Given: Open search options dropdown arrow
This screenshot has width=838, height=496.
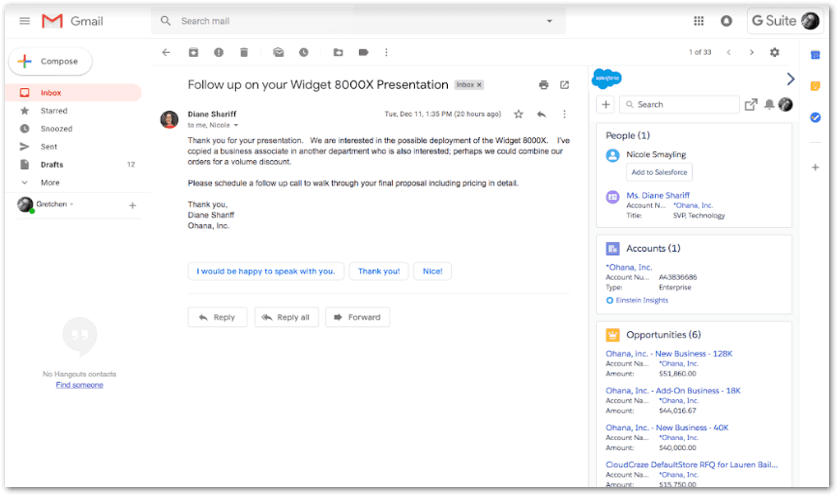Looking at the screenshot, I should 549,21.
